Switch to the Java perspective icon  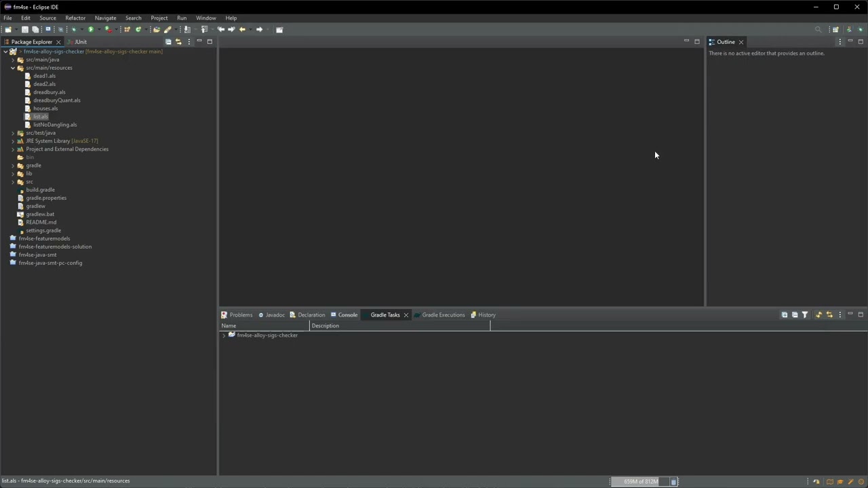coord(849,29)
